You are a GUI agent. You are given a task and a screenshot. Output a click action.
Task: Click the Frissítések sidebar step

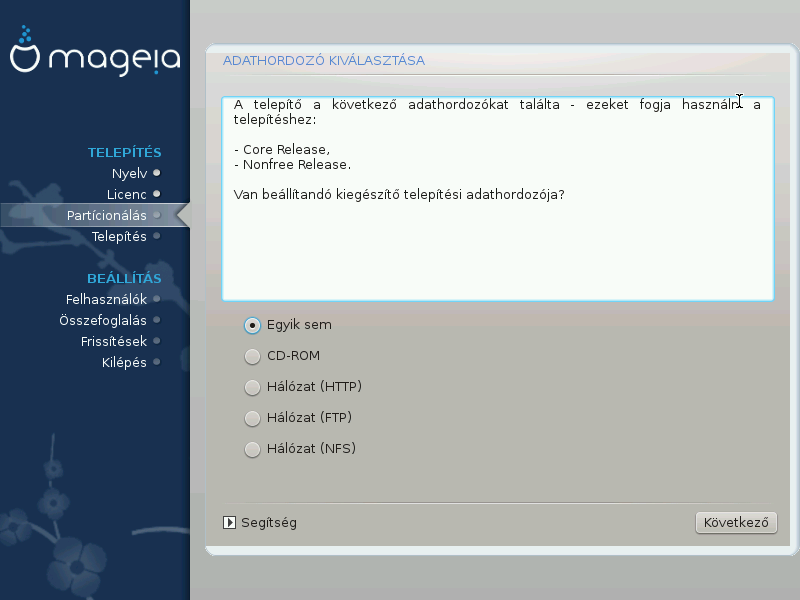[x=114, y=341]
